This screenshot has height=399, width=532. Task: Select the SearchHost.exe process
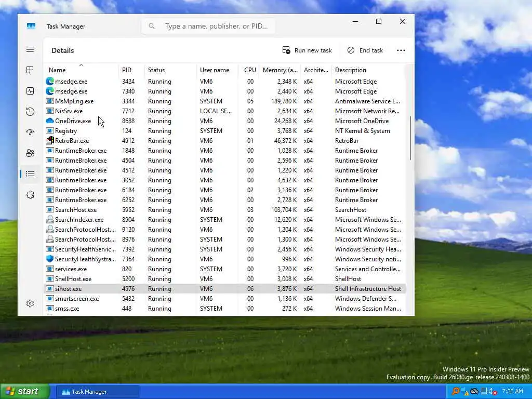click(x=225, y=209)
